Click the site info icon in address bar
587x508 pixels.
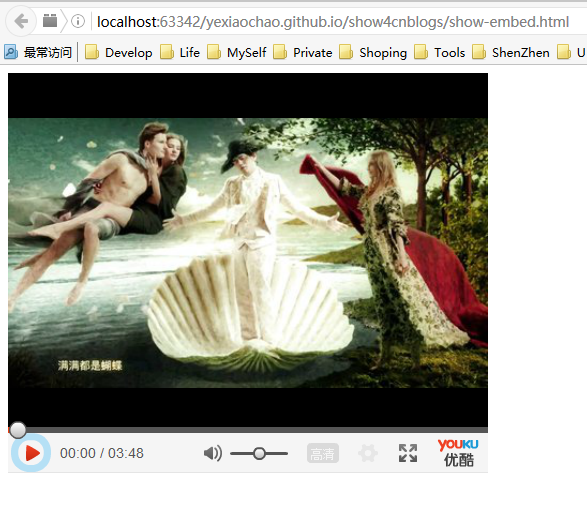pyautogui.click(x=78, y=21)
